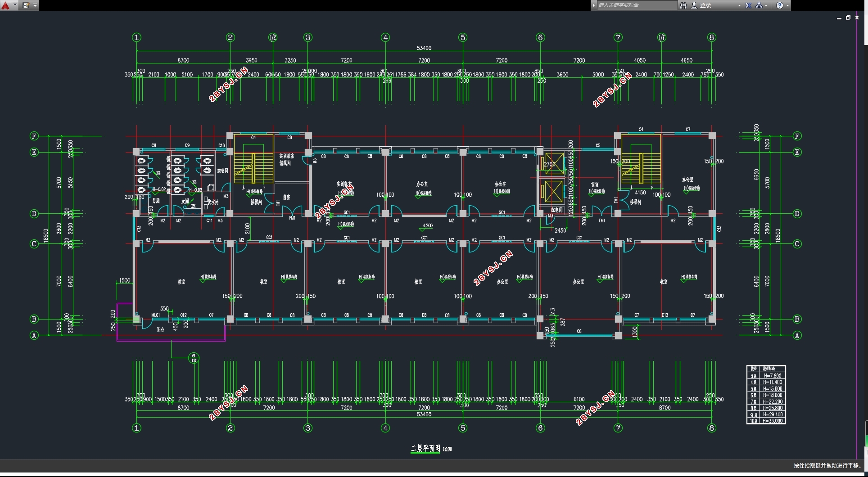Click the H=7.800 table cell
Screen dimensions: 868x477
tap(773, 376)
